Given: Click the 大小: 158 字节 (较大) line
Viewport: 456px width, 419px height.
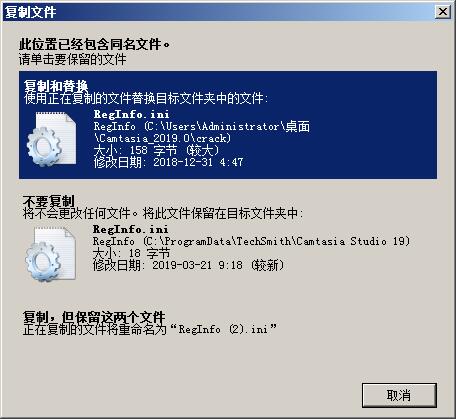Looking at the screenshot, I should tap(157, 150).
